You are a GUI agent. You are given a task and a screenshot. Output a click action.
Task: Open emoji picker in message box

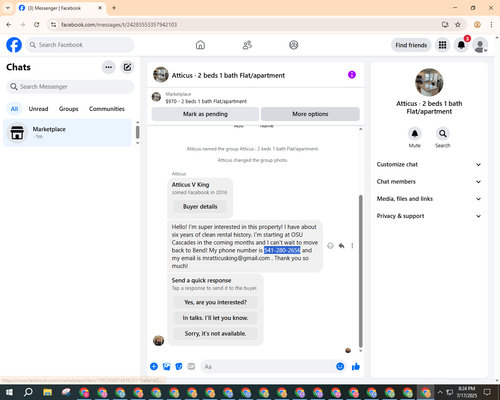tap(340, 367)
